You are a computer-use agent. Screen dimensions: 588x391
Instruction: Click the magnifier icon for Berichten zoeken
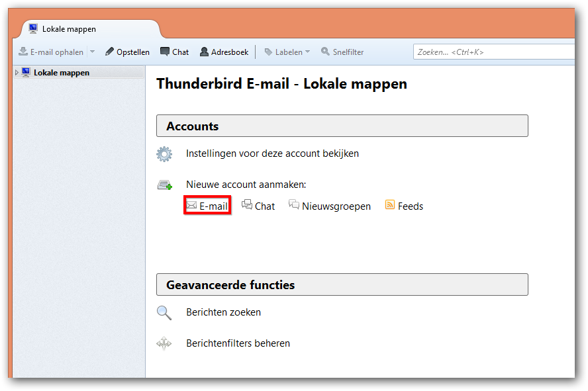pyautogui.click(x=164, y=313)
